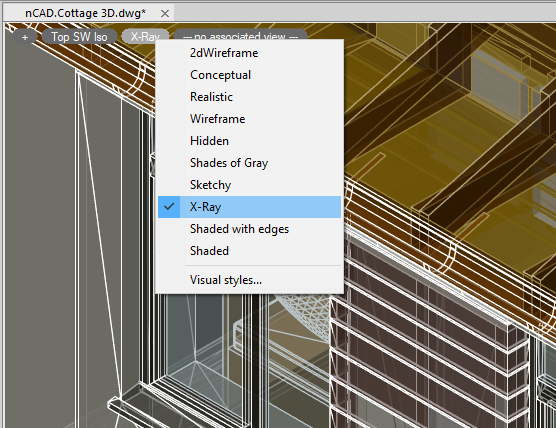Open the Top SW Iso view dropdown
This screenshot has width=556, height=428.
[79, 37]
